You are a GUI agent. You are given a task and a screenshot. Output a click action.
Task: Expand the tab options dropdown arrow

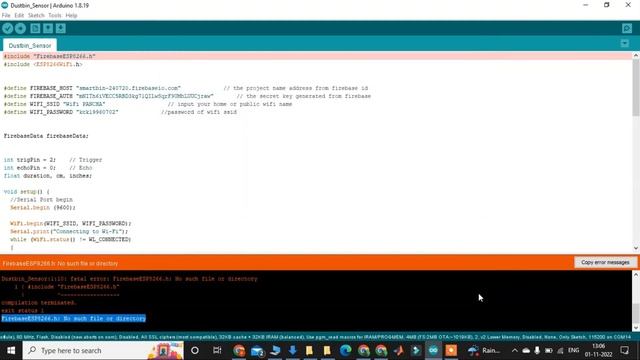click(x=624, y=43)
